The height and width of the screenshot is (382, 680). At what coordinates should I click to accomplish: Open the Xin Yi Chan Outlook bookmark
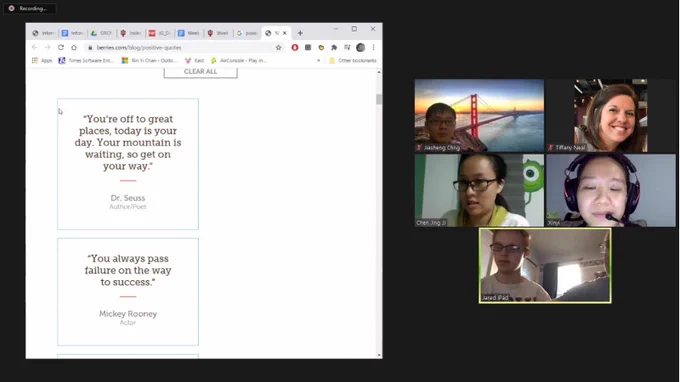(x=149, y=61)
